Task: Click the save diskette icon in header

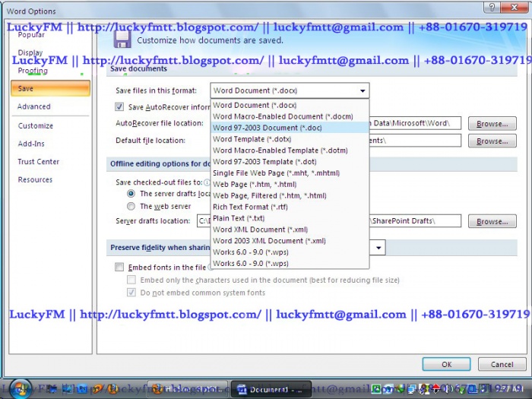Action: (x=122, y=40)
